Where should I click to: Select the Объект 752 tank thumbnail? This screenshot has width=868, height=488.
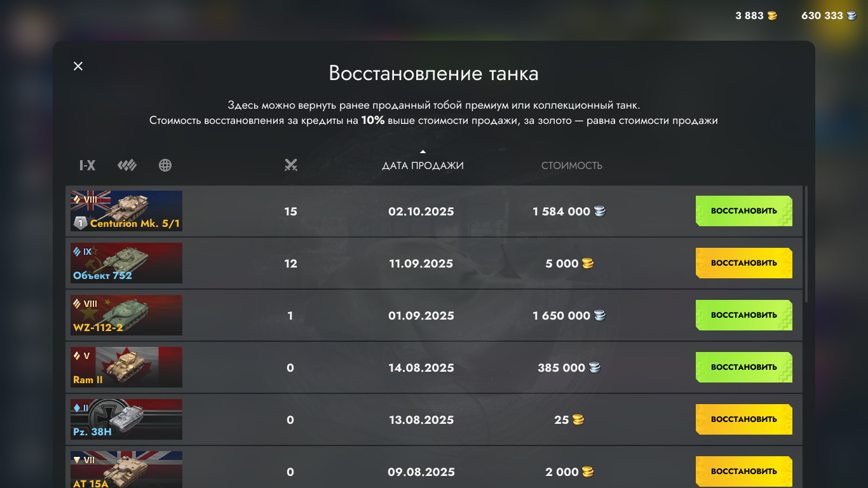coord(126,263)
